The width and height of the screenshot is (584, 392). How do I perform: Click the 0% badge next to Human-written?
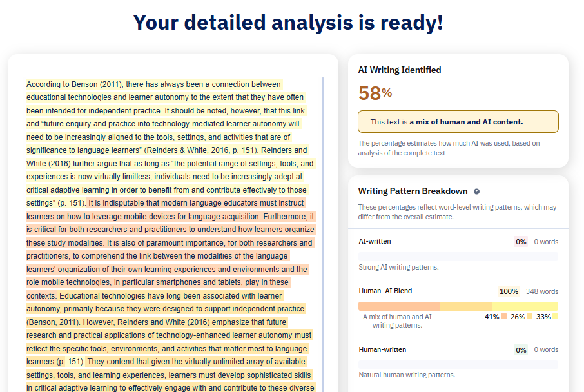pos(521,349)
